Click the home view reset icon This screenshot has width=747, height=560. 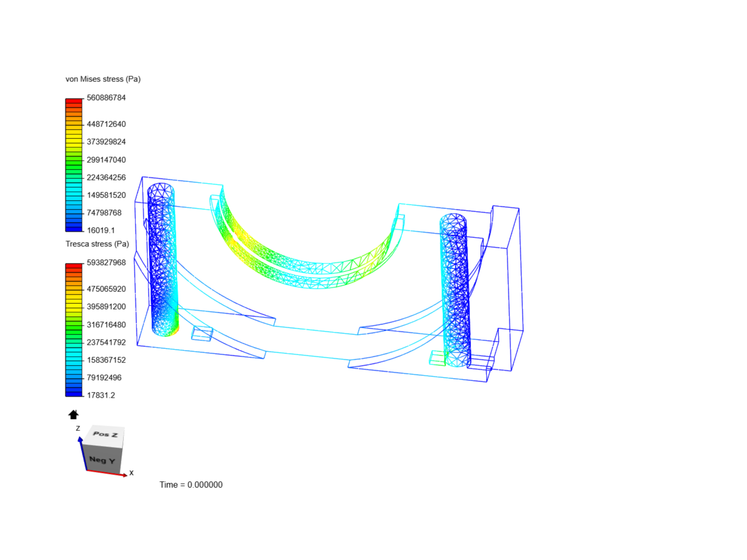[73, 414]
